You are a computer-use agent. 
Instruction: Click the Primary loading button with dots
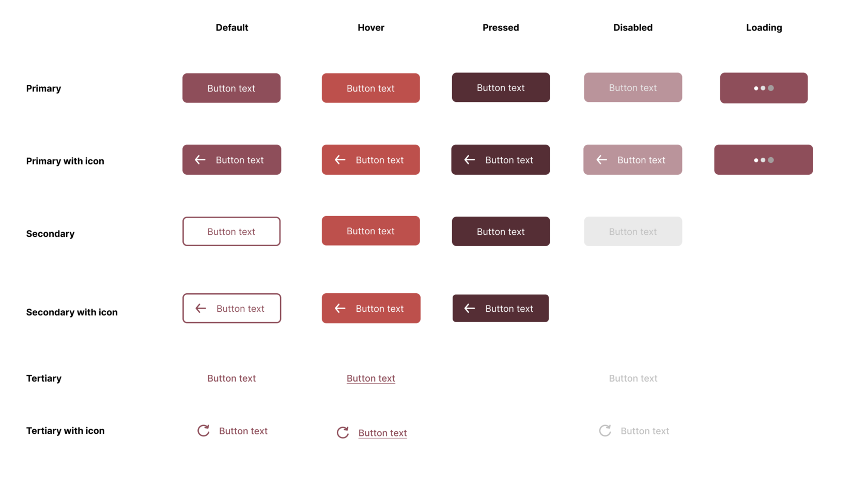point(764,88)
